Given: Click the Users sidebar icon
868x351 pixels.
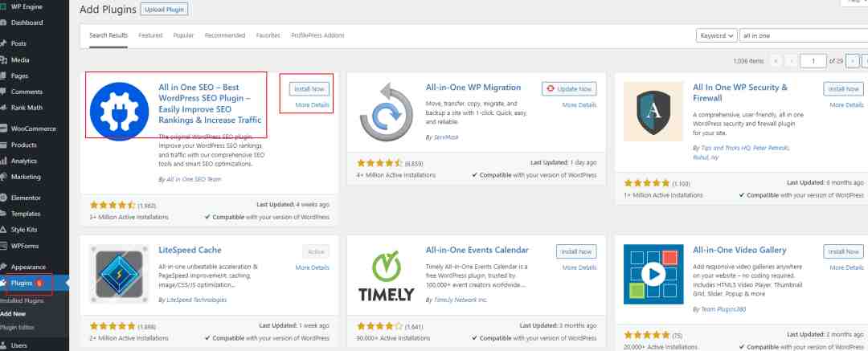Looking at the screenshot, I should click(x=4, y=345).
